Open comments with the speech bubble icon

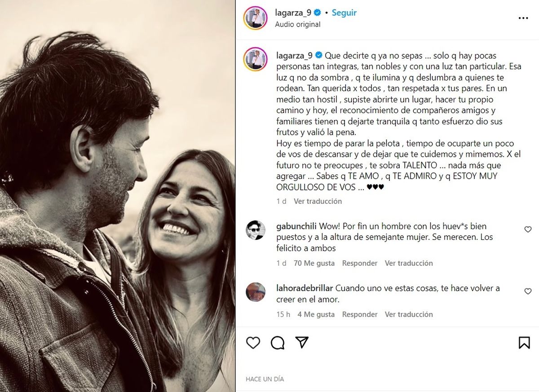click(x=278, y=343)
